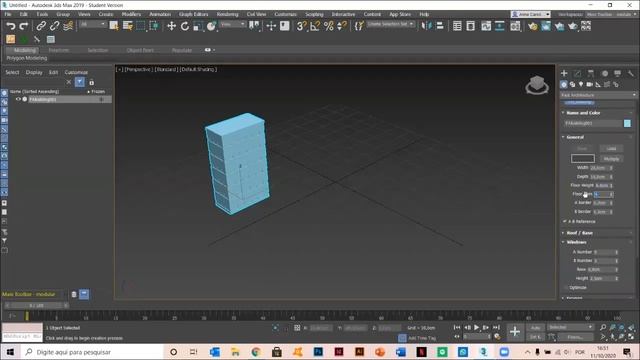Toggle Window/Crossing selection mode
Viewport: 640px width, 360px height.
(x=154, y=26)
